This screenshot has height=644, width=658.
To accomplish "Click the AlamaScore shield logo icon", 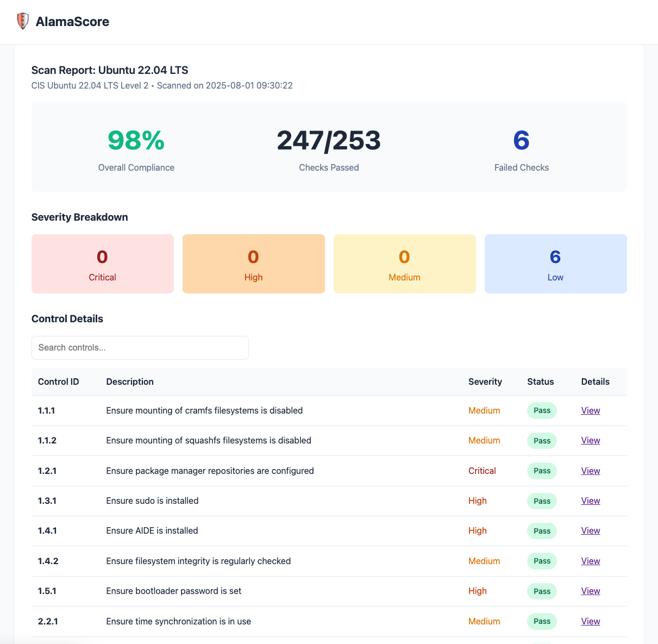I will 22,21.
